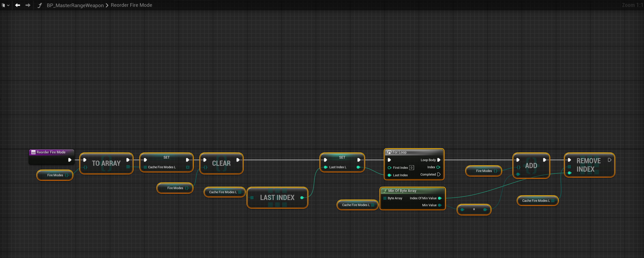The height and width of the screenshot is (258, 644).
Task: Select the TO ARRAY node
Action: coord(106,163)
